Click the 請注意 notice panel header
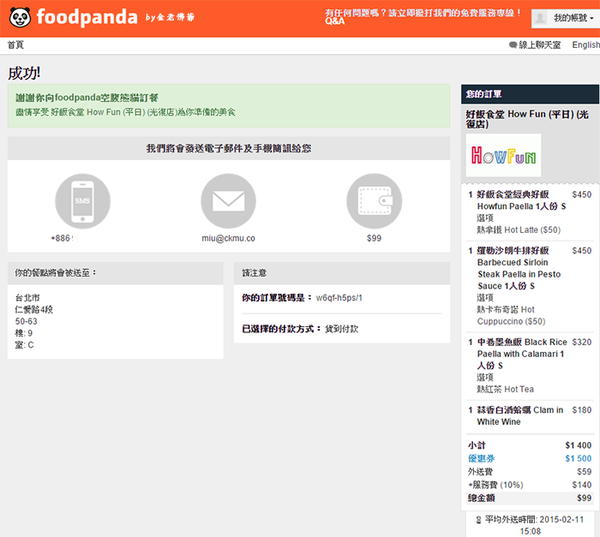This screenshot has height=537, width=600. coord(342,273)
